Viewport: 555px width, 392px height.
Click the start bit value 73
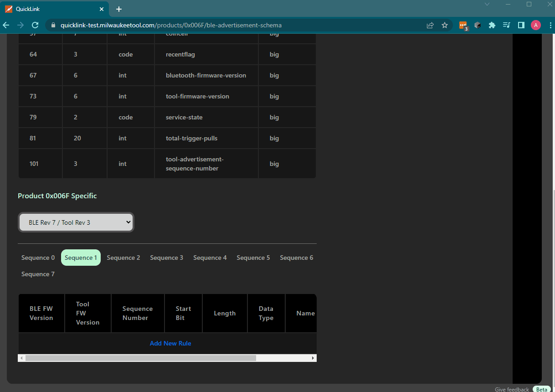tap(33, 96)
